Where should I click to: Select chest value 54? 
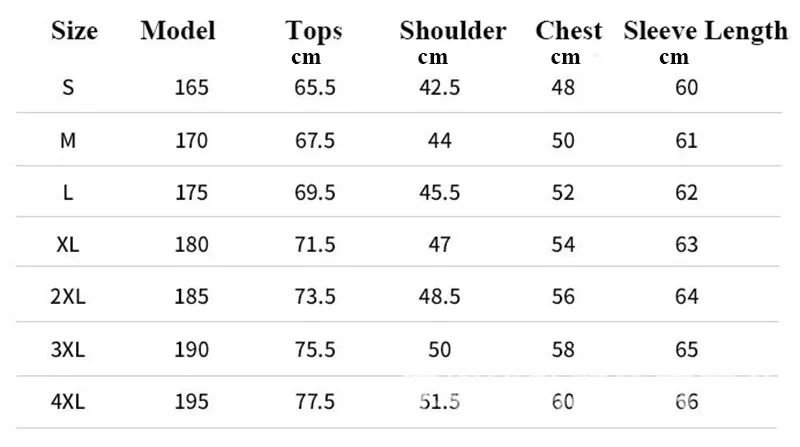(563, 244)
